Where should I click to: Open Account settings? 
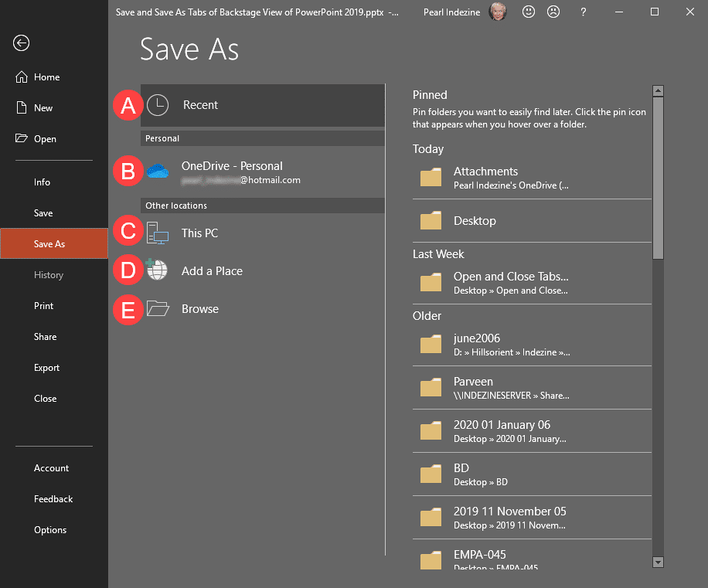click(51, 467)
